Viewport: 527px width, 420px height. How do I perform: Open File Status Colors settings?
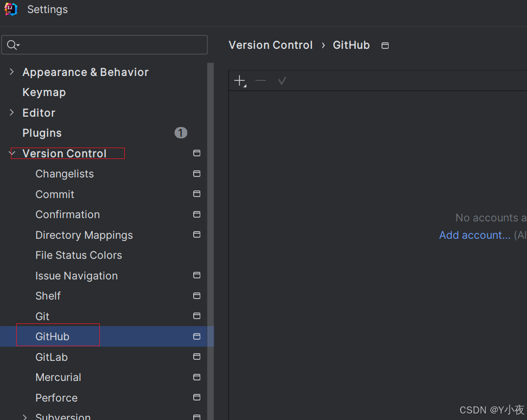79,255
